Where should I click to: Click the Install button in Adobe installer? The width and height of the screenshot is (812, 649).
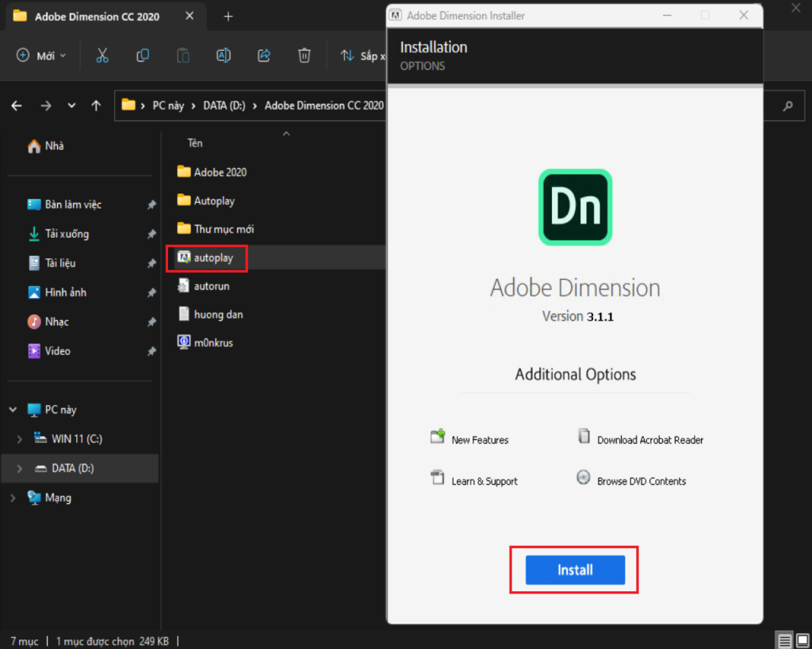[x=575, y=570]
